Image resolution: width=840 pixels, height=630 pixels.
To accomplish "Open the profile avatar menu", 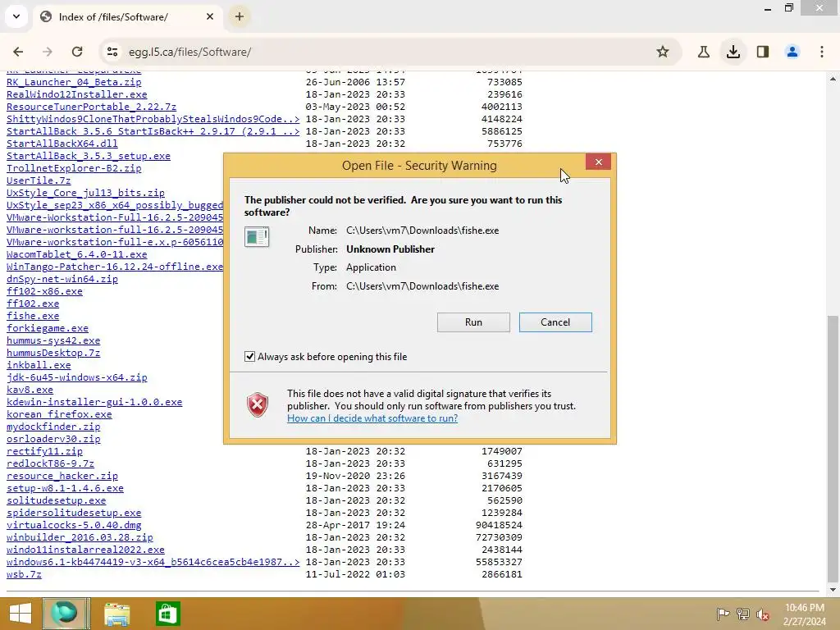I will [x=792, y=52].
